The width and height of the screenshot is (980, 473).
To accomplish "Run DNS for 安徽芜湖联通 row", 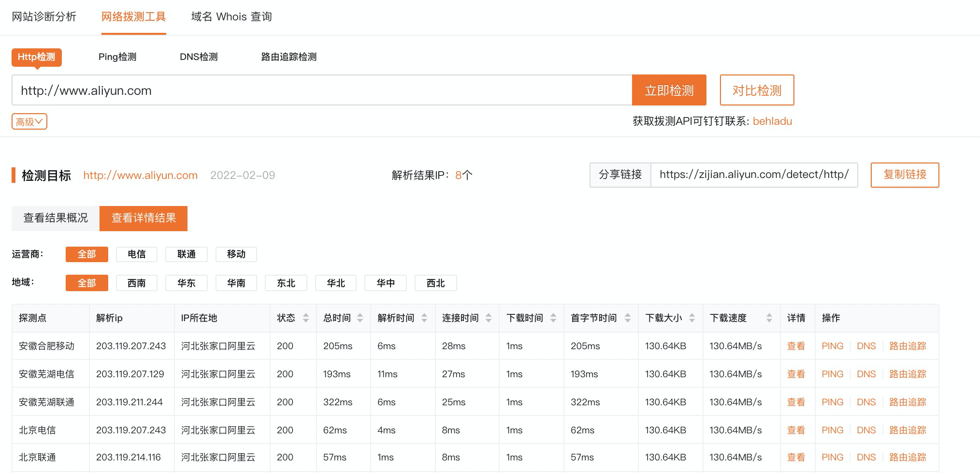I will click(866, 402).
